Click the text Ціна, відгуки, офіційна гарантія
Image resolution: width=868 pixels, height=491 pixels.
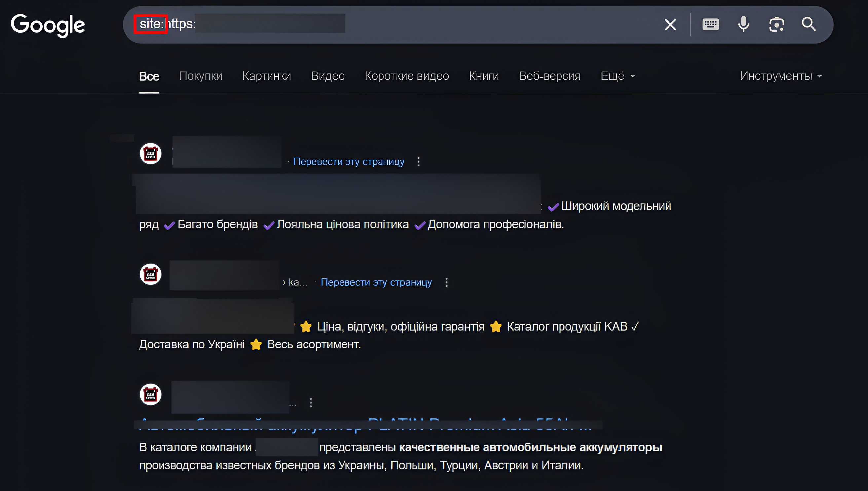coord(401,326)
